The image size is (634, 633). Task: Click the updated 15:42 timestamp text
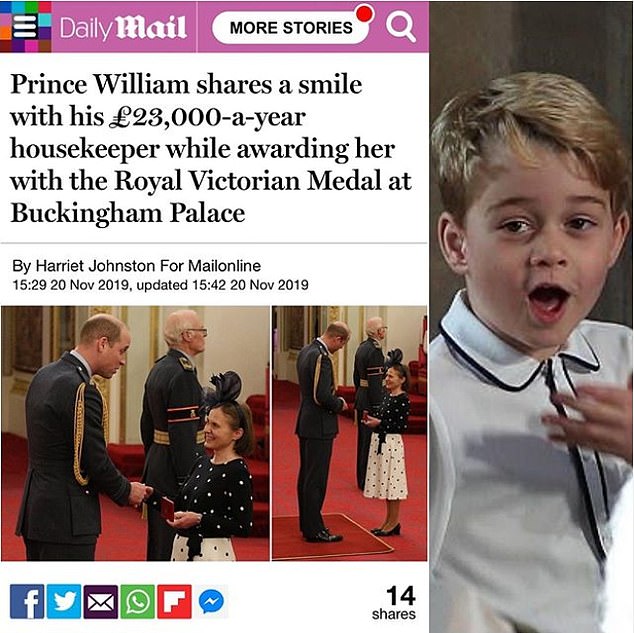pos(222,285)
